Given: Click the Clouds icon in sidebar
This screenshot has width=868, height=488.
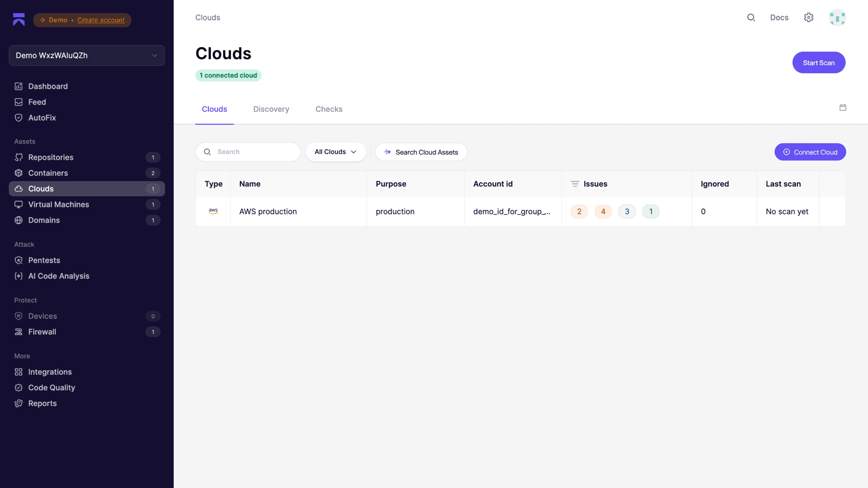Looking at the screenshot, I should (18, 189).
